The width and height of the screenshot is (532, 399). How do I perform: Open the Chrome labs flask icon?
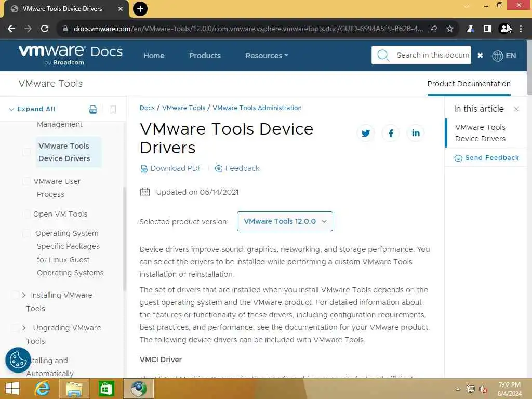[470, 29]
